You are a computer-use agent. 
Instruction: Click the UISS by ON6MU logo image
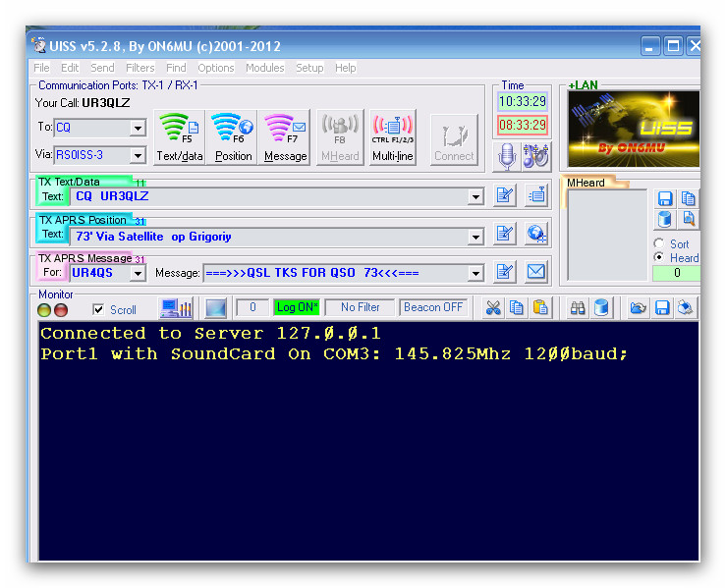(x=634, y=129)
